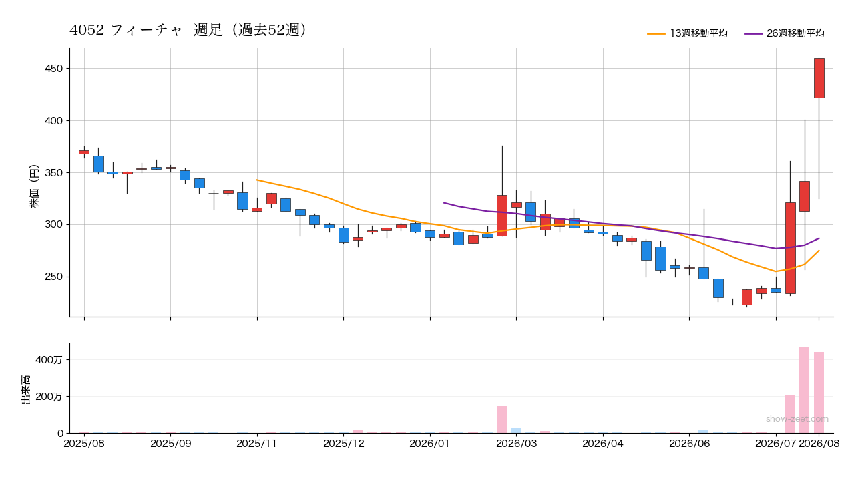Select the 250 price axis label
868x481 pixels.
point(55,277)
